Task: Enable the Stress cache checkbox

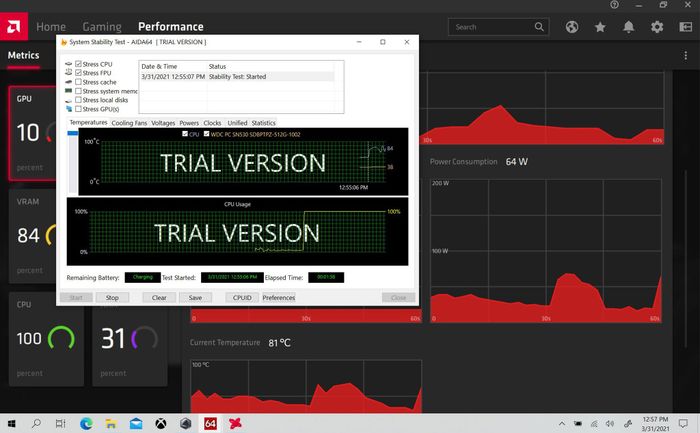Action: (x=78, y=82)
